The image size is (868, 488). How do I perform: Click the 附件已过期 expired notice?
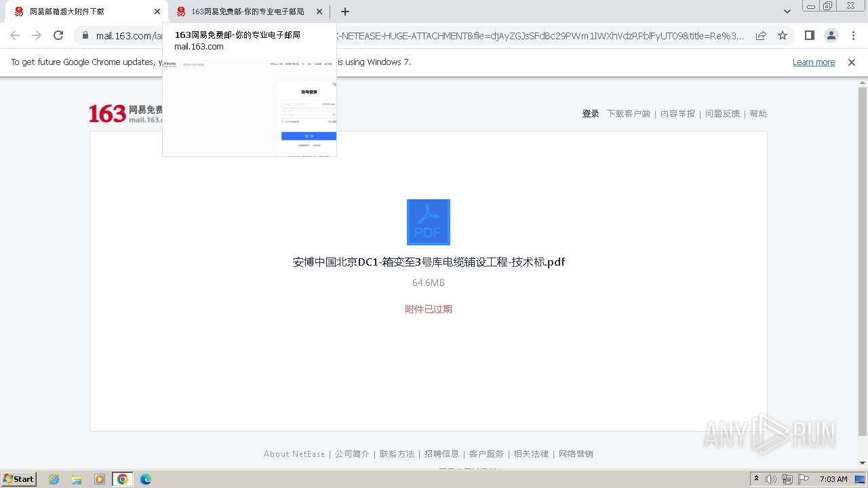tap(429, 309)
